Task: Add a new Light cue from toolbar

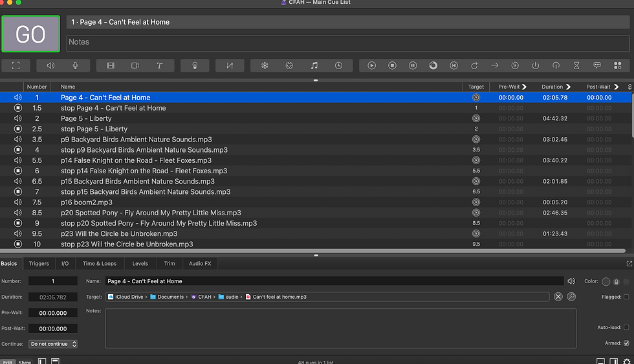Action: (x=195, y=65)
